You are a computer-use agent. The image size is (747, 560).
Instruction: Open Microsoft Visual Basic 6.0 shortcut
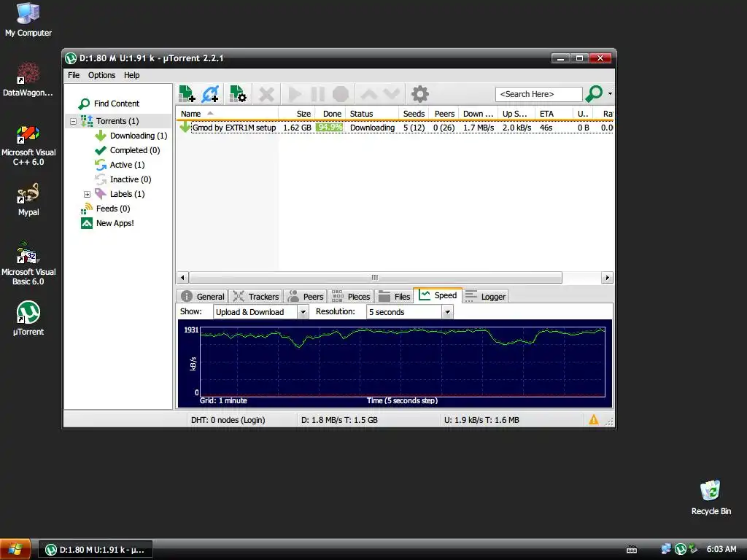click(28, 263)
